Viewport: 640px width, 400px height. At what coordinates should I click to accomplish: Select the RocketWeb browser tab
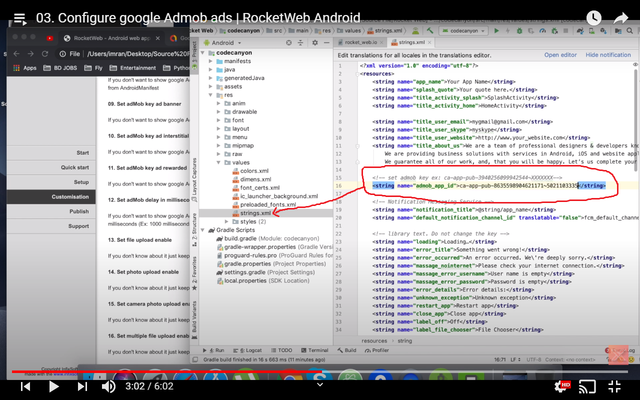111,38
